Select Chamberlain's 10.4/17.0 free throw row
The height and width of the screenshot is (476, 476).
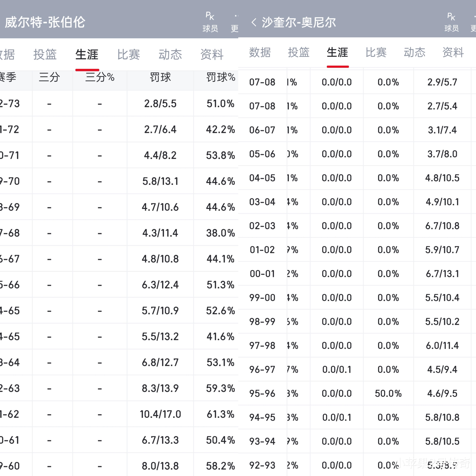160,414
